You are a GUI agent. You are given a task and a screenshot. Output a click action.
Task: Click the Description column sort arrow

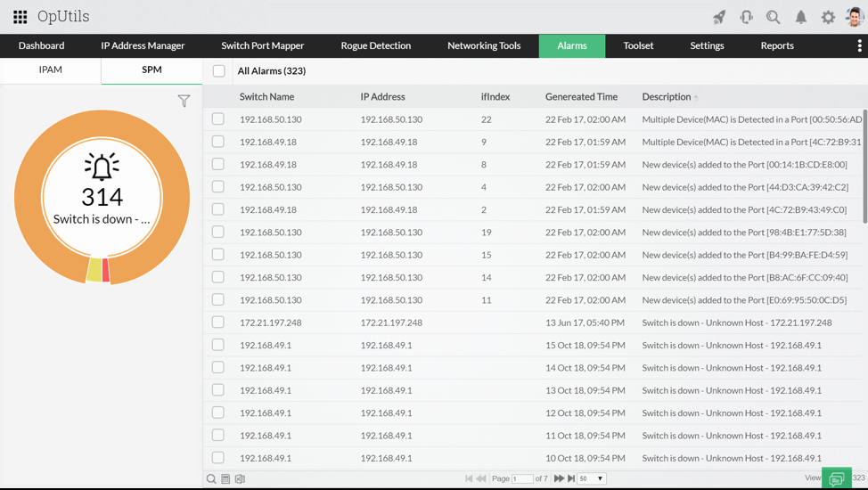(696, 97)
